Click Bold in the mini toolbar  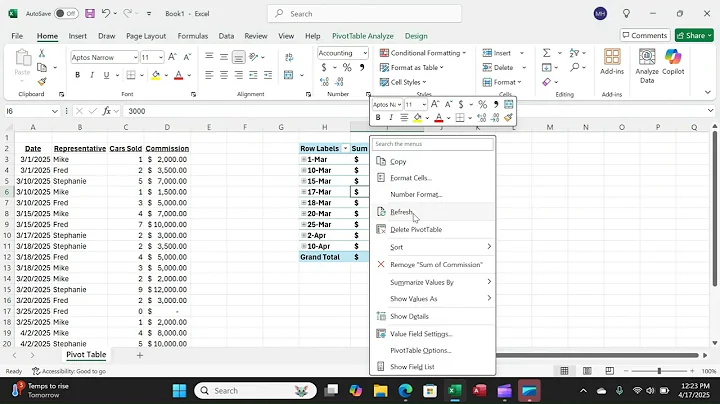pos(378,118)
